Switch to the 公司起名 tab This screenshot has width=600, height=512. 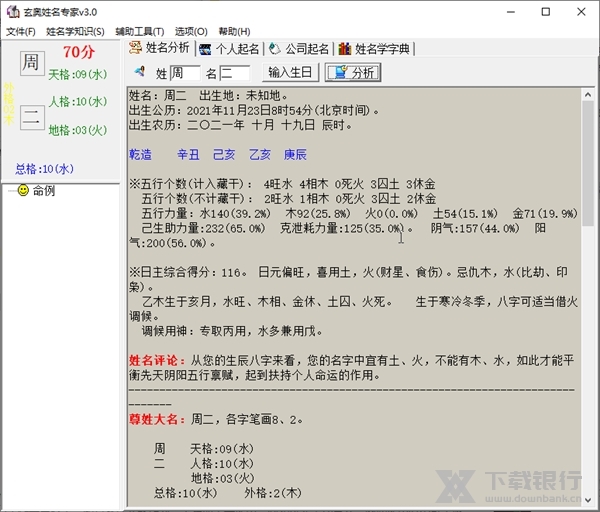(299, 49)
